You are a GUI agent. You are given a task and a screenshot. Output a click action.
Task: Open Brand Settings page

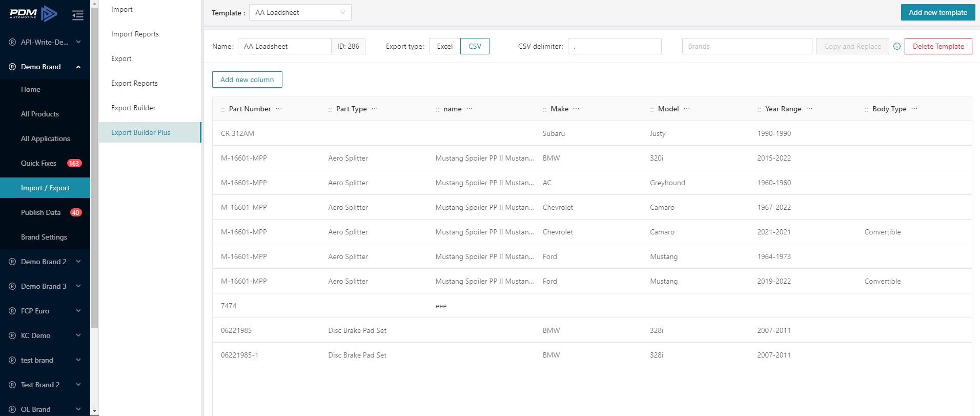(45, 237)
